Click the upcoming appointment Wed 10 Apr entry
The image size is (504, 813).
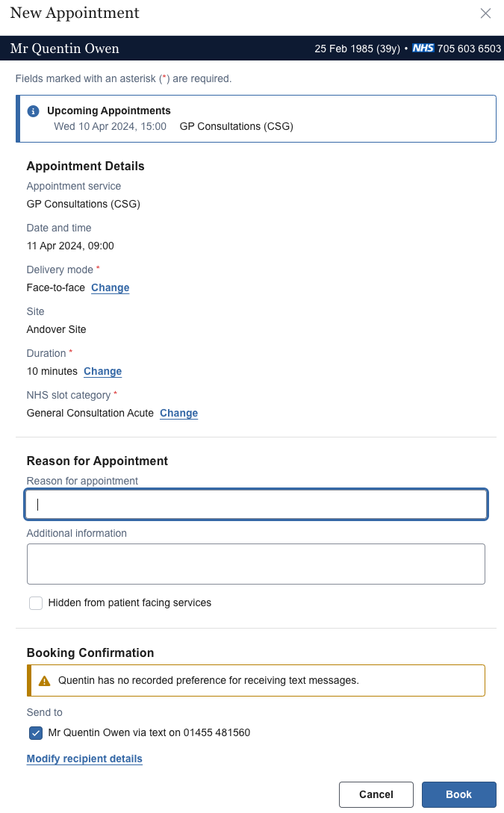click(x=173, y=127)
